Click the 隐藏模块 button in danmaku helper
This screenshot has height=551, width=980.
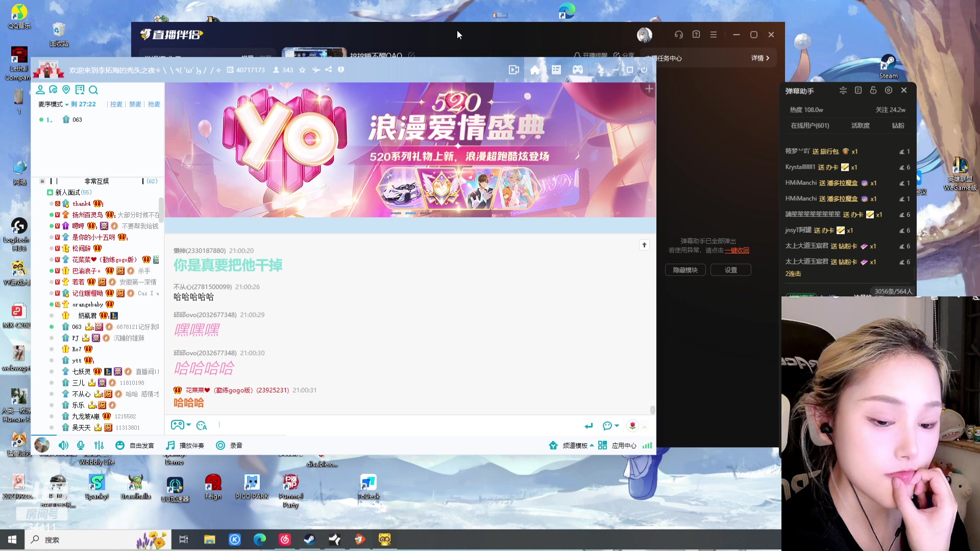point(685,269)
